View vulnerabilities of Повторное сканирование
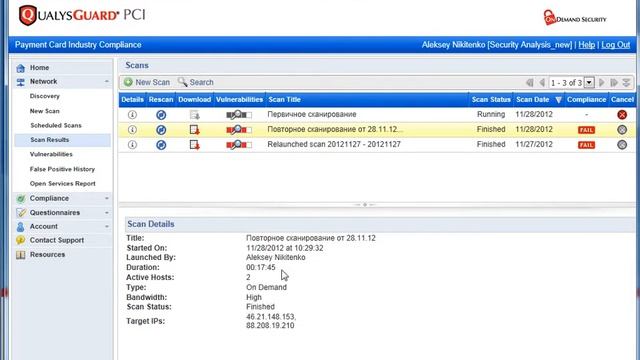This screenshot has width=640, height=360. click(x=239, y=130)
